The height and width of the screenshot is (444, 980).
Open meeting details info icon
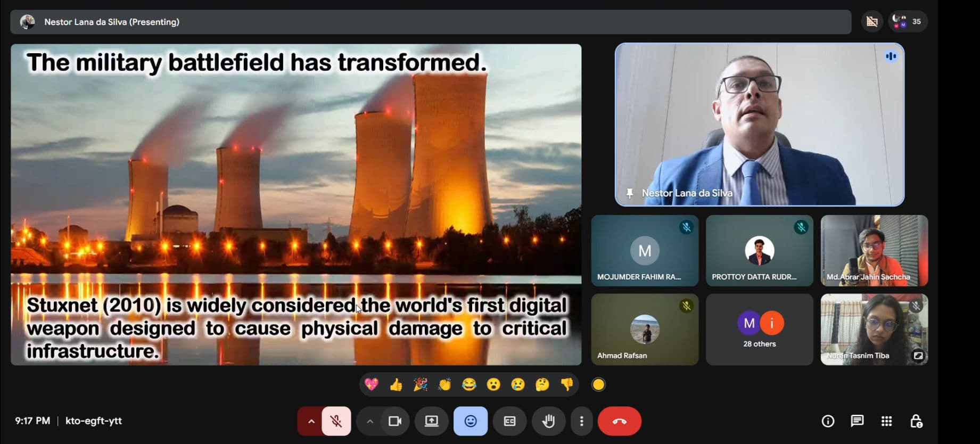(828, 421)
